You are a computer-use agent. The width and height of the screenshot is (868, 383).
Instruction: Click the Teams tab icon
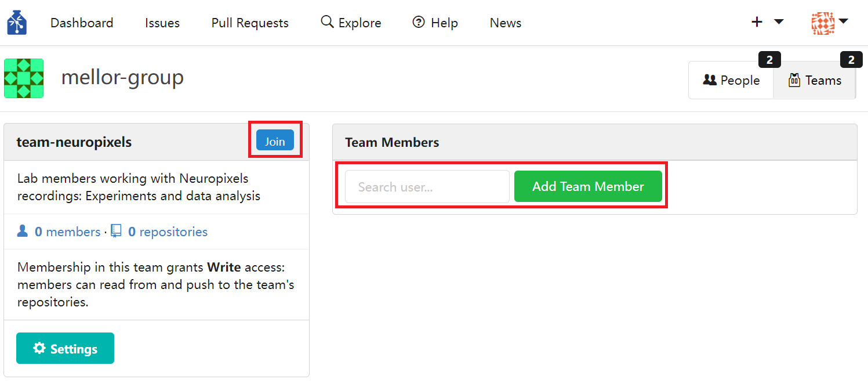point(794,80)
